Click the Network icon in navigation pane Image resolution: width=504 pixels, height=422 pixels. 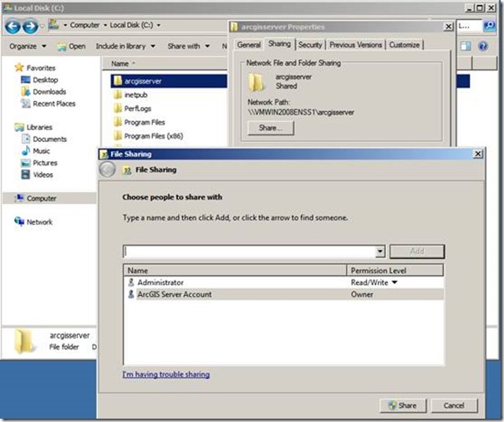[x=19, y=221]
